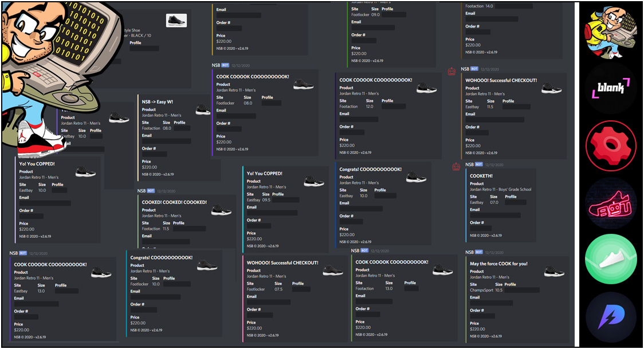The width and height of the screenshot is (644, 349).
Task: Open shoe thumbnail in NSB -> Easy W! card
Action: click(203, 109)
